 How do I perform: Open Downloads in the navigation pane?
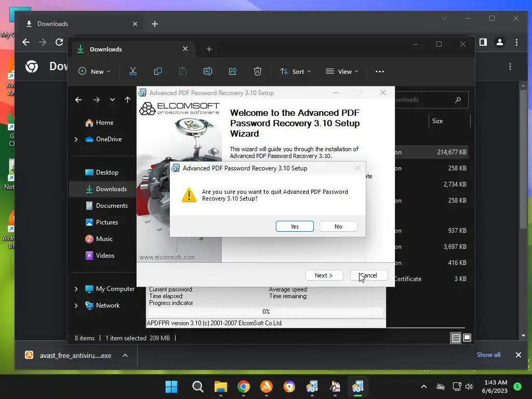[106, 189]
